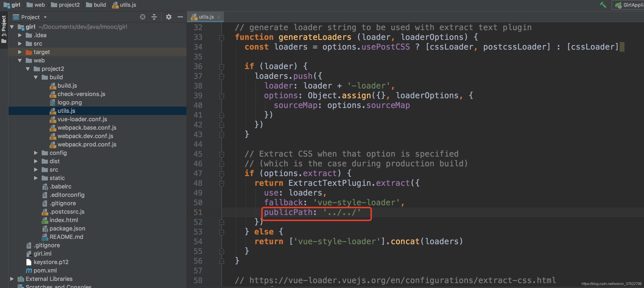Expand the static folder
The width and height of the screenshot is (644, 288).
point(36,178)
